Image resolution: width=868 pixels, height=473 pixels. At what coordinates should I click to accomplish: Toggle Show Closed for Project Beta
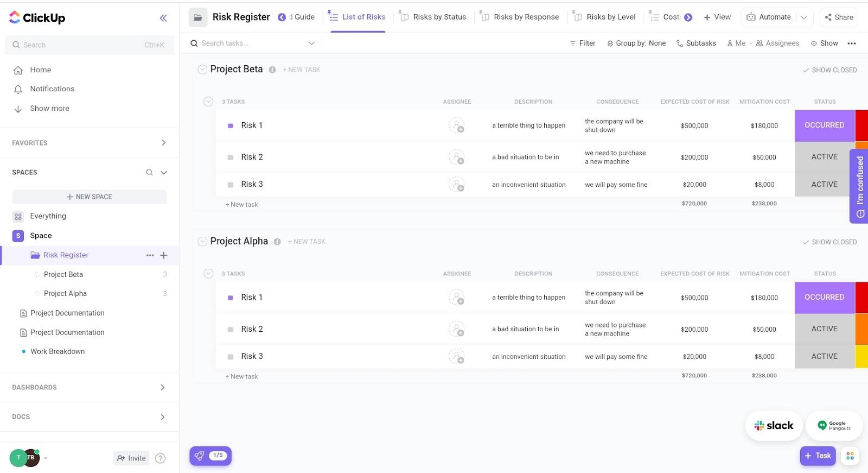[x=829, y=70]
